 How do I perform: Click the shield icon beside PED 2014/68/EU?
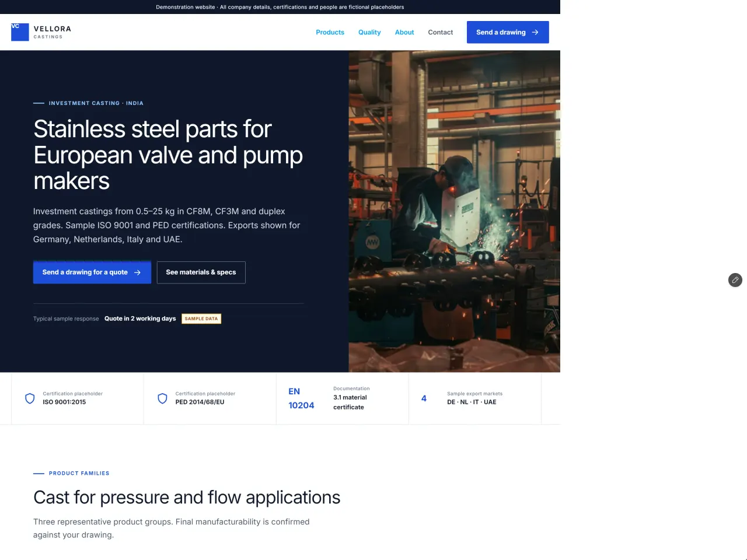click(x=163, y=398)
